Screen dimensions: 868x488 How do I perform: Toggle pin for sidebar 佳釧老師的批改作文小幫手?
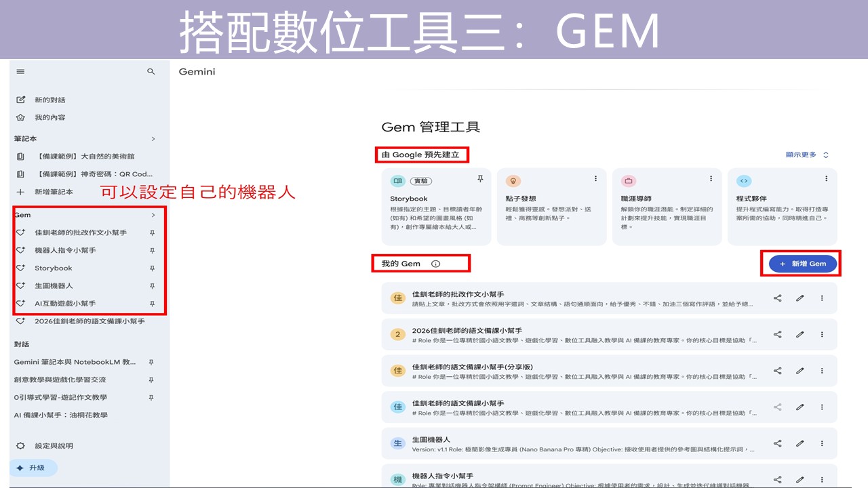(153, 232)
